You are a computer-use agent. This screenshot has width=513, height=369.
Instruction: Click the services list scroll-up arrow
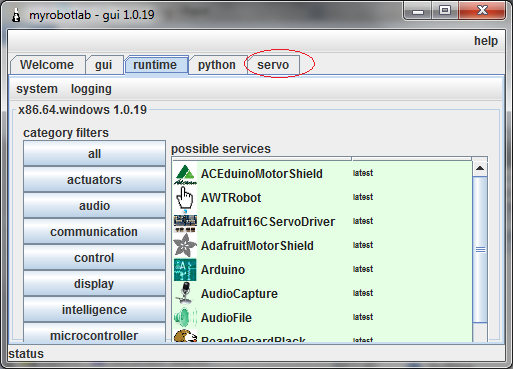click(x=480, y=168)
